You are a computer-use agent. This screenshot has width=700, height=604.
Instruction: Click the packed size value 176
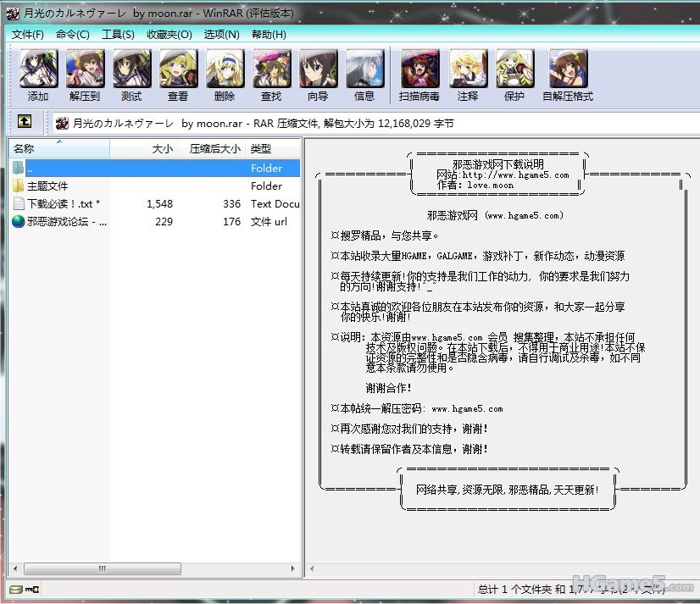(x=232, y=222)
